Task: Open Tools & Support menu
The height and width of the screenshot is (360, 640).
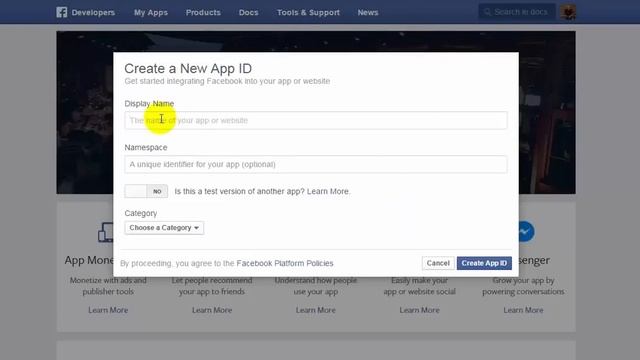Action: click(x=308, y=12)
